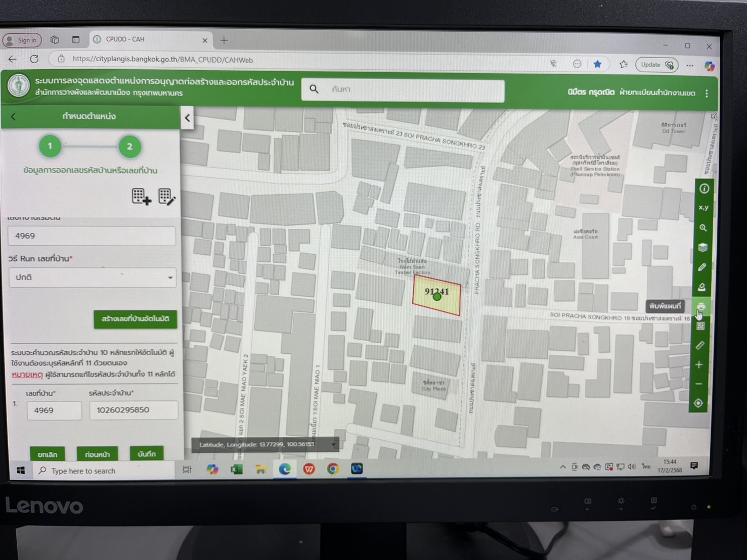Open Copilot in the browser sidebar

(709, 66)
